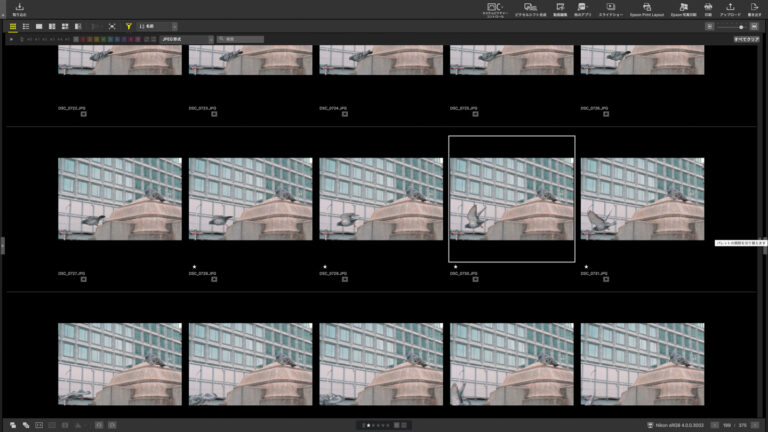
Task: Toggle the tag checkbox under DSC_0727.JPG
Action: pyautogui.click(x=84, y=279)
